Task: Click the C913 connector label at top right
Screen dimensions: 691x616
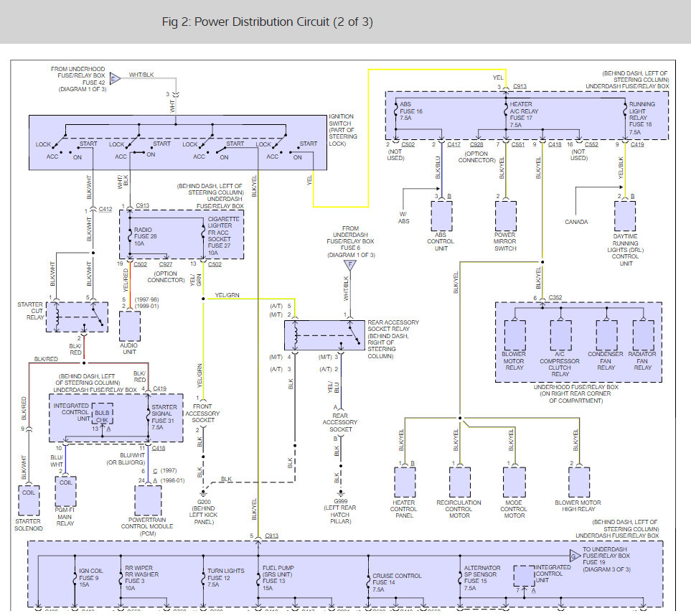Action: [x=520, y=86]
